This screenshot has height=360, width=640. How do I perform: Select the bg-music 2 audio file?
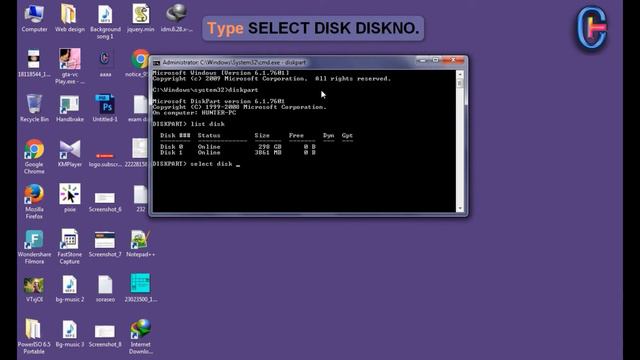(x=69, y=288)
